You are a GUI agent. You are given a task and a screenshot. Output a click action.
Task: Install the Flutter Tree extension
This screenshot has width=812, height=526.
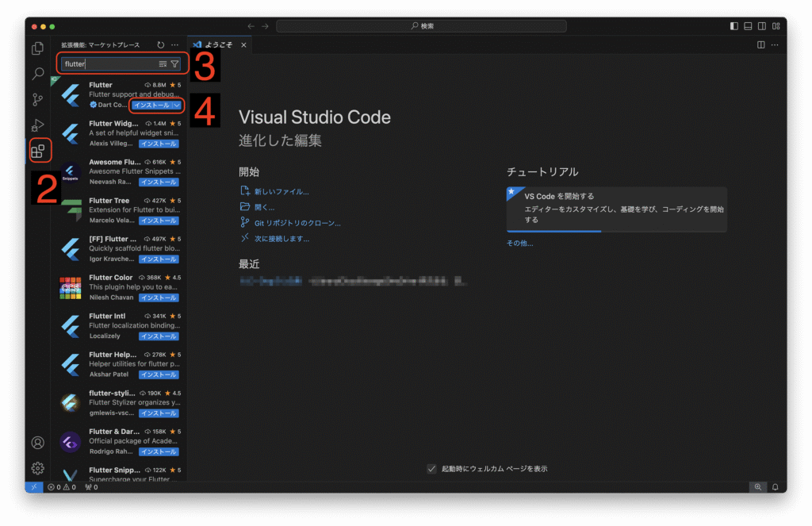159,221
